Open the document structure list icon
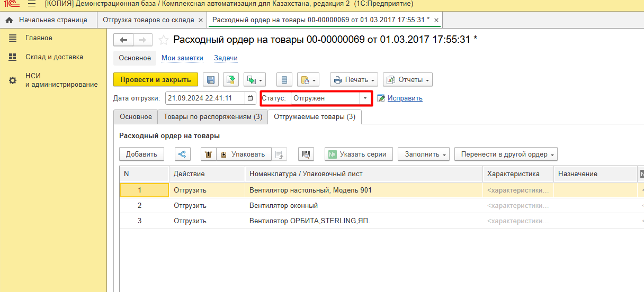 (284, 80)
